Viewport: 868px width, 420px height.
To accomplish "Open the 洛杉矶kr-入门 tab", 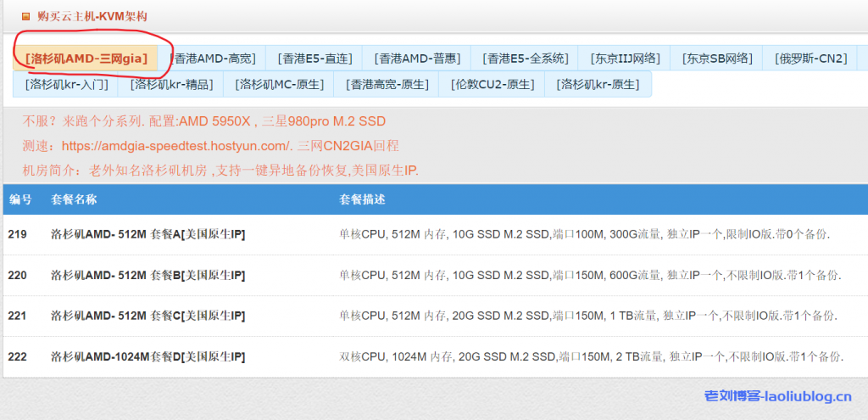I will (65, 84).
